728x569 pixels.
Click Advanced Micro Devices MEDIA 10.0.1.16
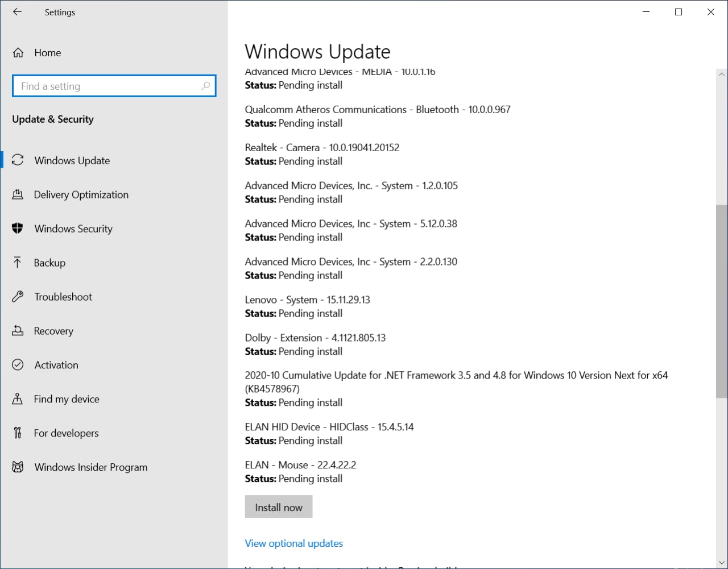tap(340, 72)
